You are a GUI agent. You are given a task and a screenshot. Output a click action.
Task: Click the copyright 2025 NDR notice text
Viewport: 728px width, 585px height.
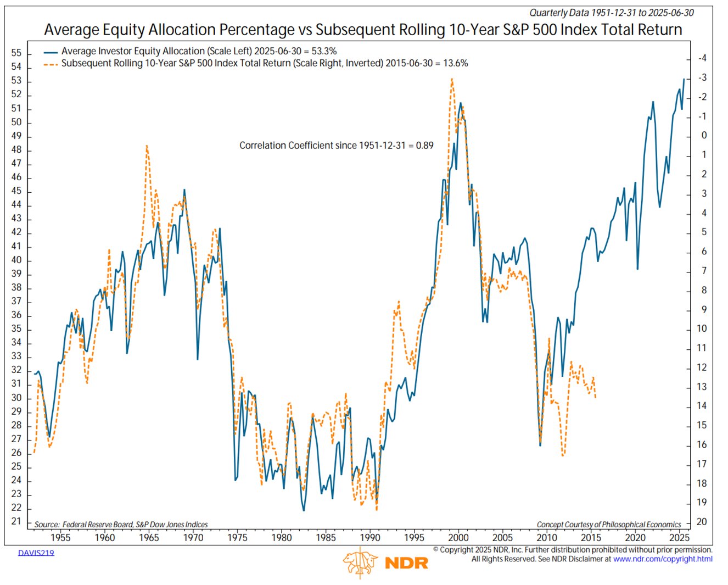tap(572, 550)
